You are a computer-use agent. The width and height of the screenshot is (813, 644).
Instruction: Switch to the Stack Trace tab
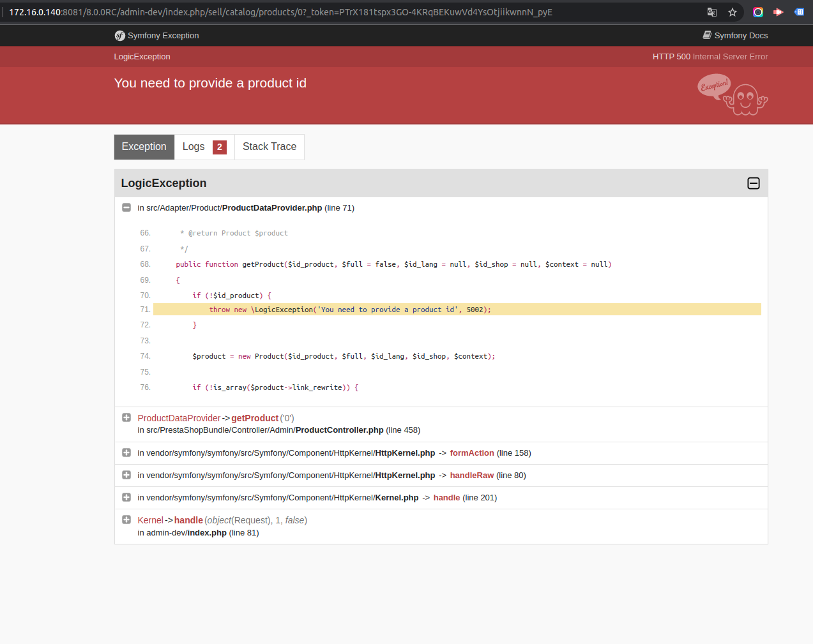(x=269, y=147)
